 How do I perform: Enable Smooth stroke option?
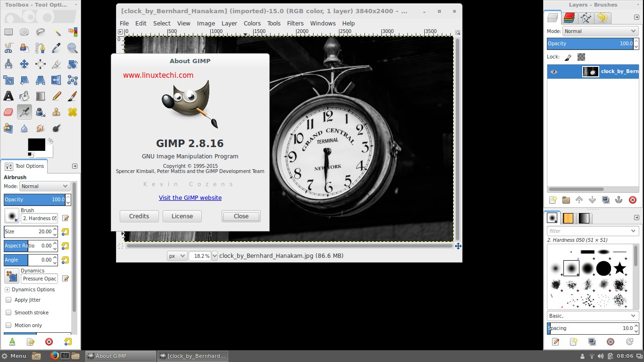point(8,313)
